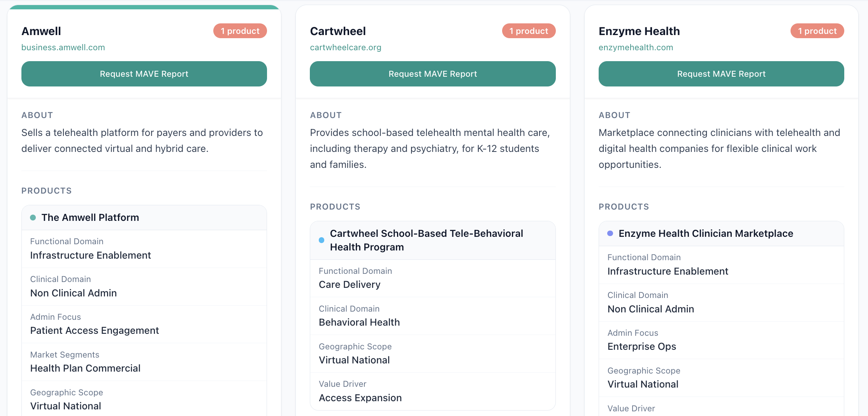Image resolution: width=868 pixels, height=416 pixels.
Task: Click the PRODUCTS section header on the Cartwheel card
Action: (335, 207)
